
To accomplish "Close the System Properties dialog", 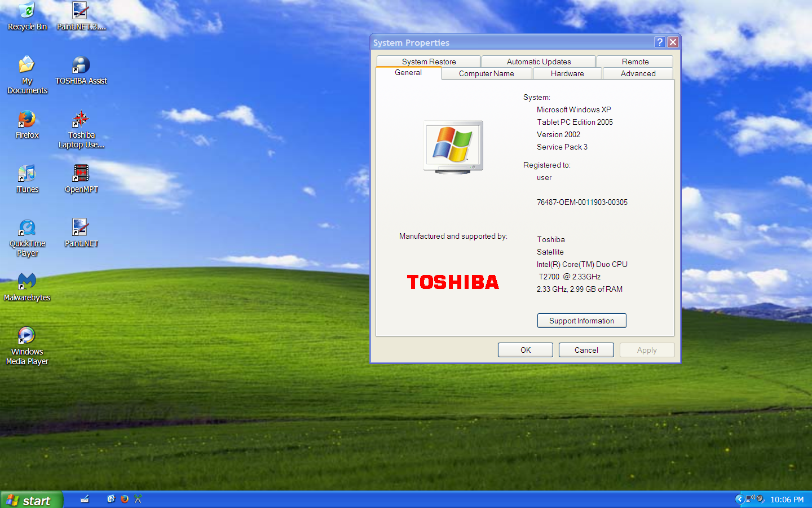I will 673,42.
